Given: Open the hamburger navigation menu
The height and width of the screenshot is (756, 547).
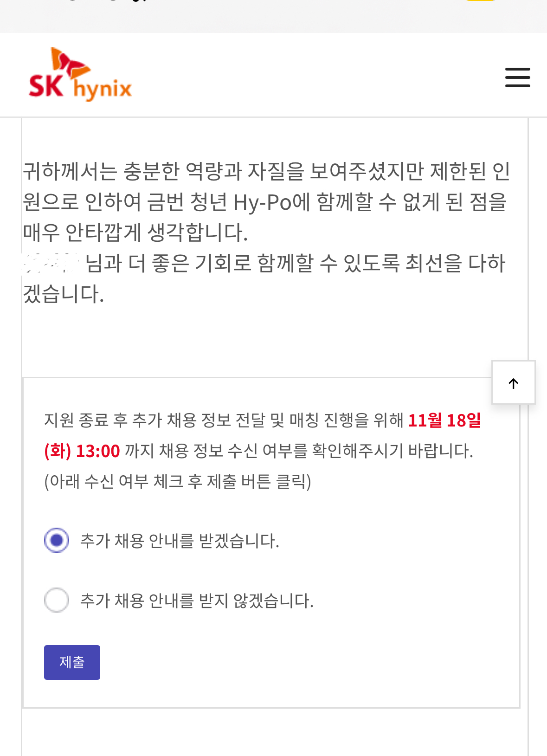Looking at the screenshot, I should click(x=517, y=77).
